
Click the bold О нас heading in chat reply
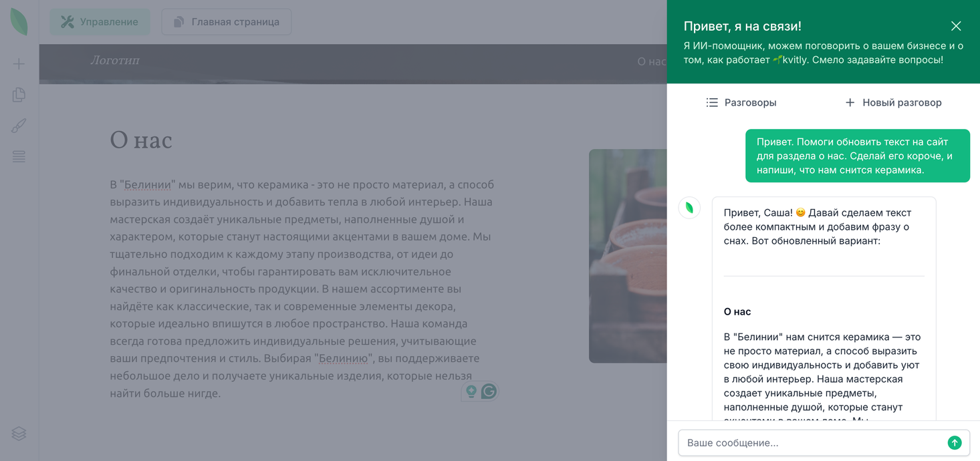[737, 311]
